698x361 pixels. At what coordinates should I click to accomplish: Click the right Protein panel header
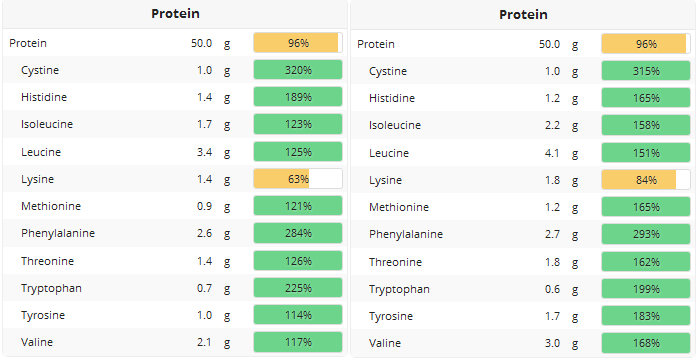pyautogui.click(x=523, y=15)
